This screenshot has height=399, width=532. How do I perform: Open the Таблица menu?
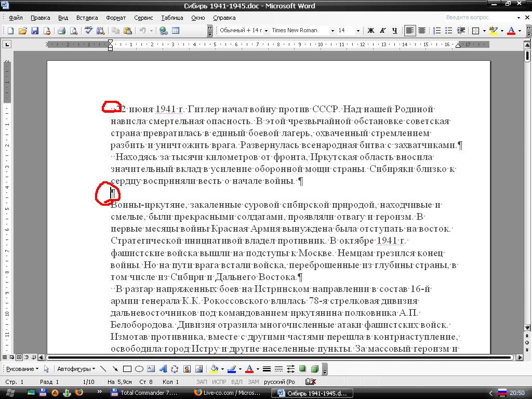point(172,18)
